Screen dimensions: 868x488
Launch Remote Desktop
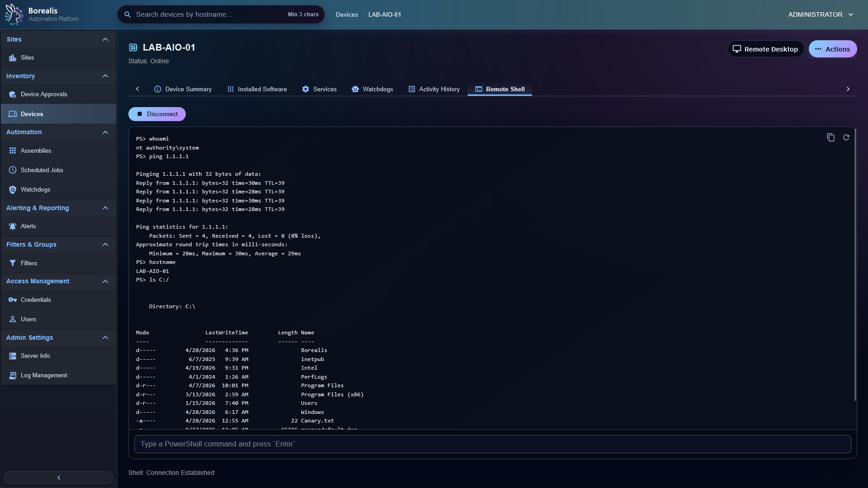765,49
